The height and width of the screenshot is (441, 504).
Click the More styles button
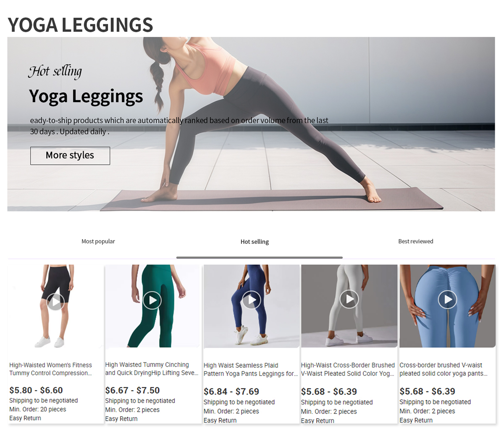(x=70, y=156)
